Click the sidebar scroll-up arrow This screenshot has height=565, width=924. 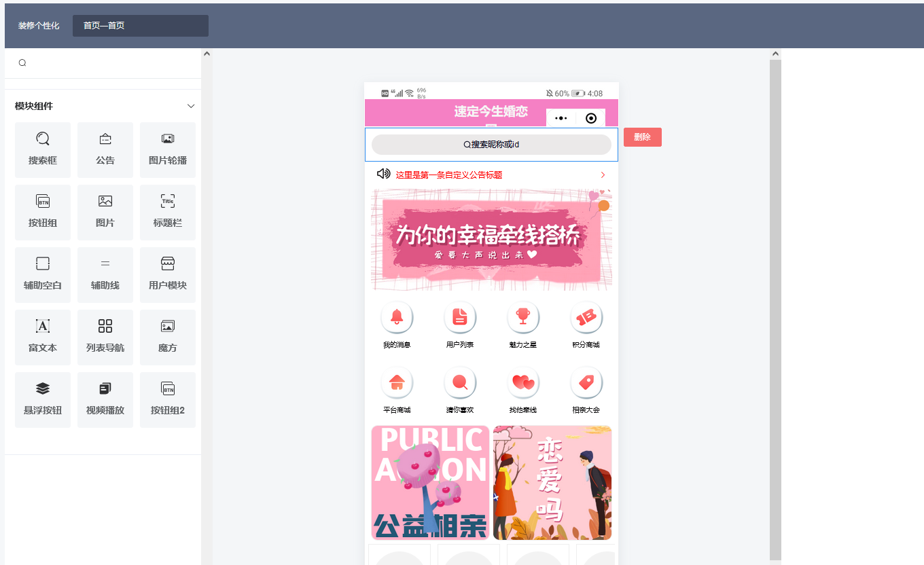(x=207, y=54)
